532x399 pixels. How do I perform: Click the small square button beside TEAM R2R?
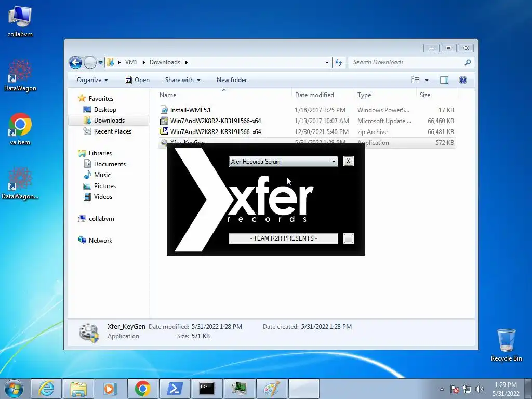click(349, 238)
